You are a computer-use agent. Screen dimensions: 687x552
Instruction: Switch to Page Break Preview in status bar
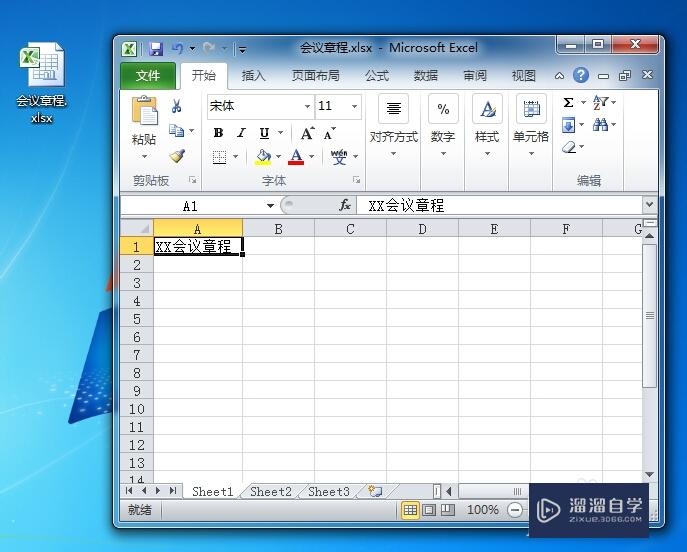(x=448, y=510)
